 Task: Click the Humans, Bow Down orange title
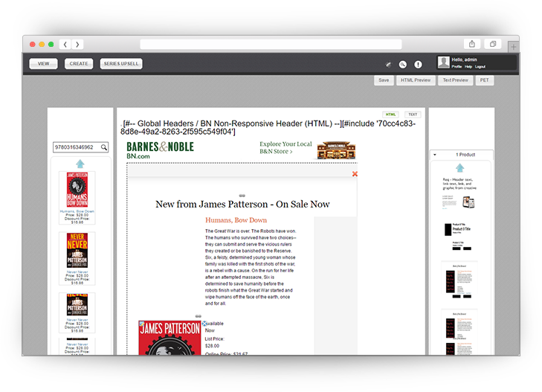point(236,220)
